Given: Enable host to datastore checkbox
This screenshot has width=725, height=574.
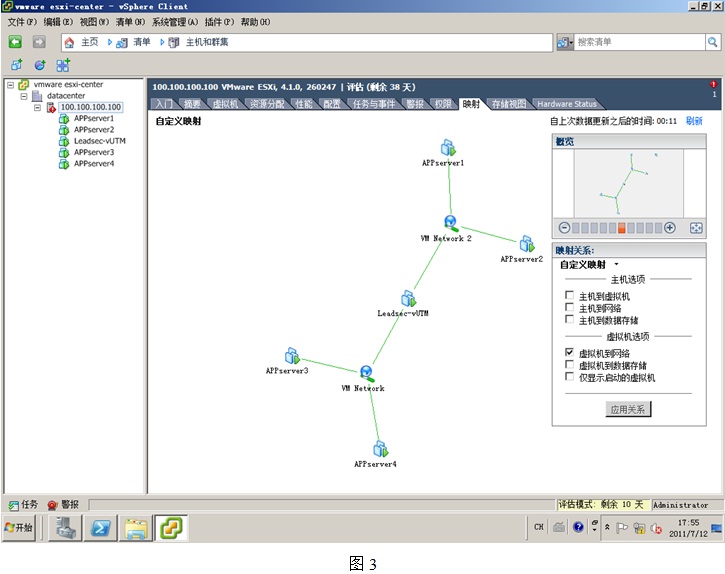Looking at the screenshot, I should (570, 319).
